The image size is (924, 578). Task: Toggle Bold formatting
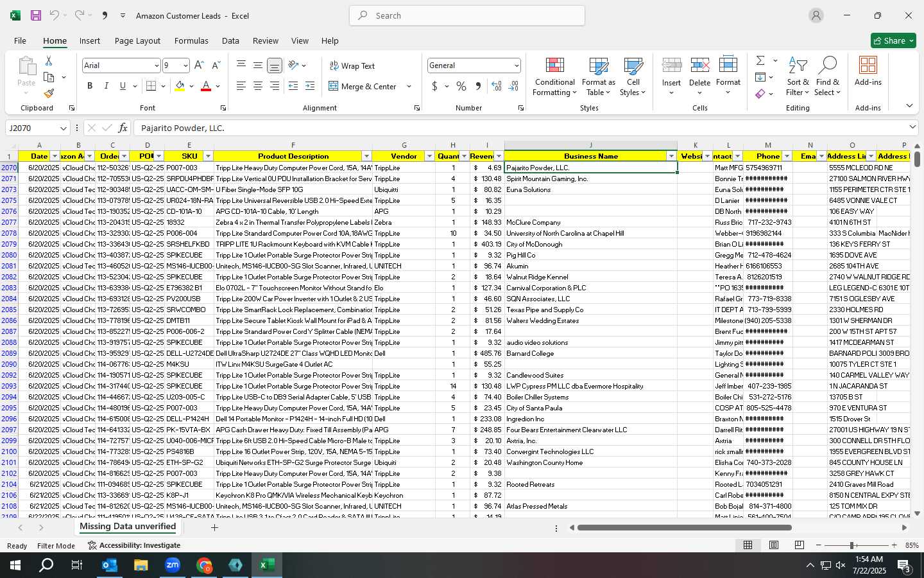click(90, 86)
